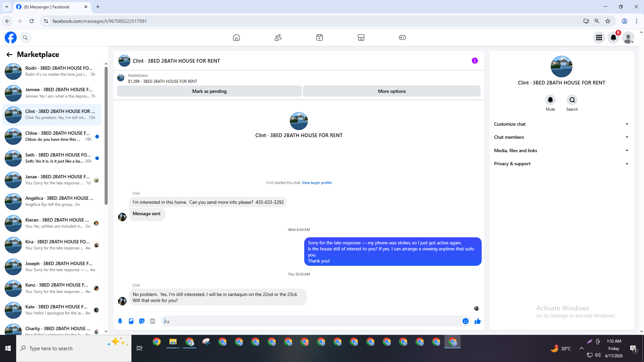Viewport: 644px width, 362px height.
Task: Open Jennee conversation in chat list
Action: 52,93
